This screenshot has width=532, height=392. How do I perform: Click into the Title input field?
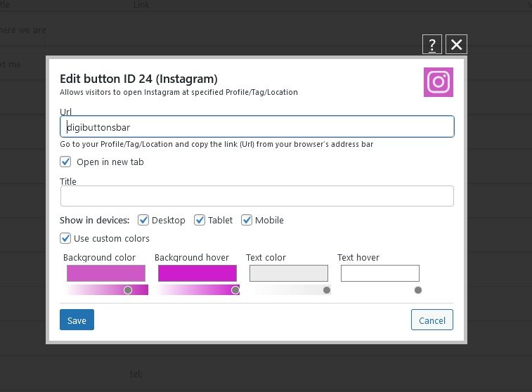(257, 196)
